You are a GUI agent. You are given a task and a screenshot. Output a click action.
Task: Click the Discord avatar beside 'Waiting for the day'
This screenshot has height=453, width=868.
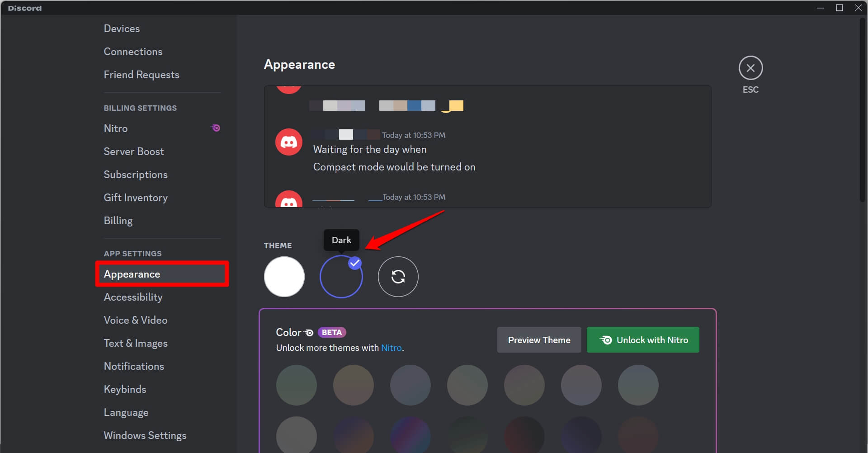289,142
